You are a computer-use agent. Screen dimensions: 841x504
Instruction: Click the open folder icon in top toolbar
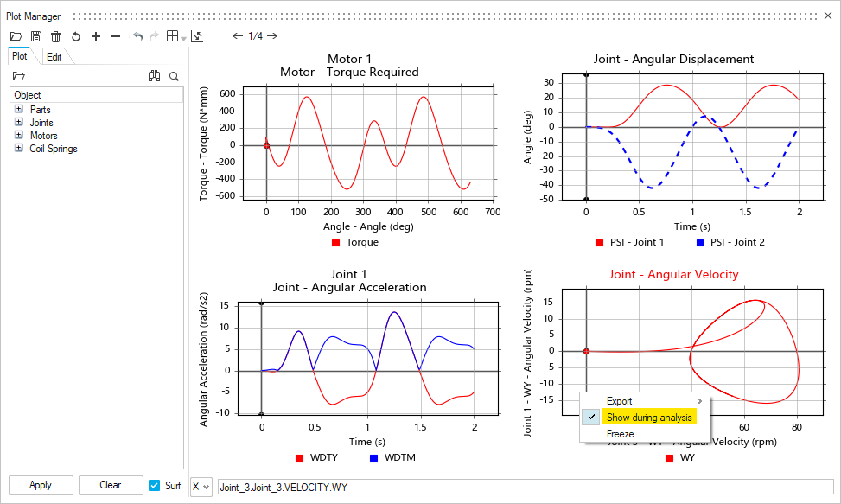(16, 36)
